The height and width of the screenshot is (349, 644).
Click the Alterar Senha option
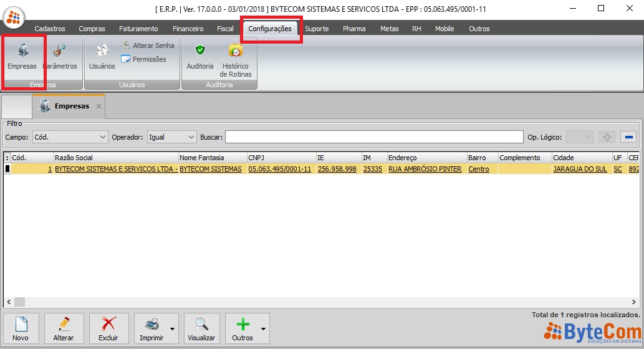pos(148,45)
